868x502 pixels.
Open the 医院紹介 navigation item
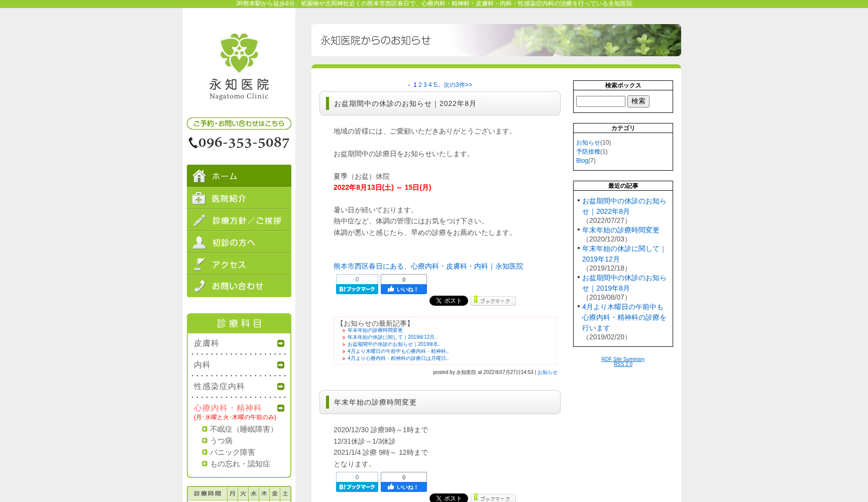(x=239, y=198)
